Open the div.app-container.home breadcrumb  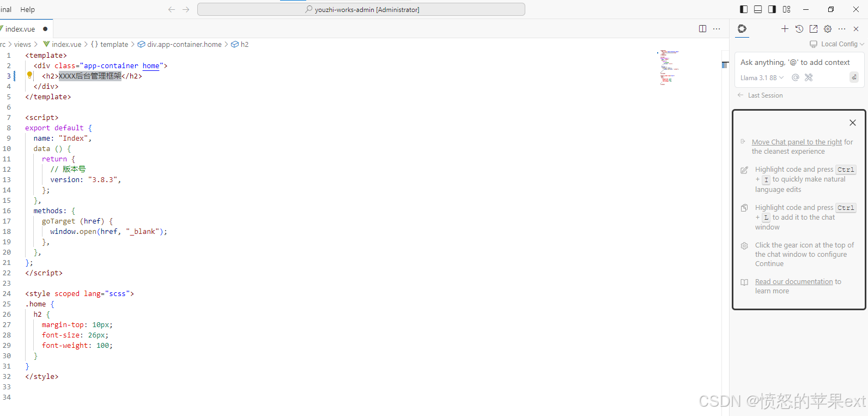pyautogui.click(x=180, y=45)
